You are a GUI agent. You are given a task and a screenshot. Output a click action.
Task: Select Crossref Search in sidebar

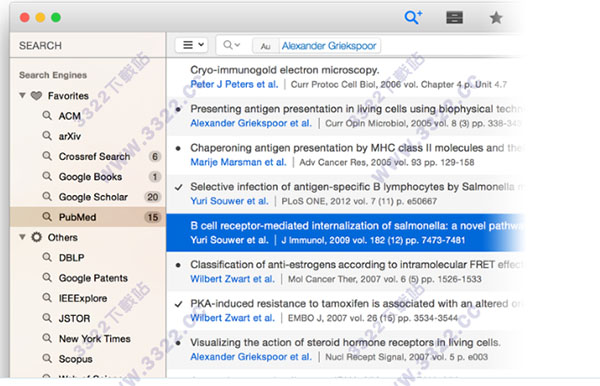click(x=95, y=156)
